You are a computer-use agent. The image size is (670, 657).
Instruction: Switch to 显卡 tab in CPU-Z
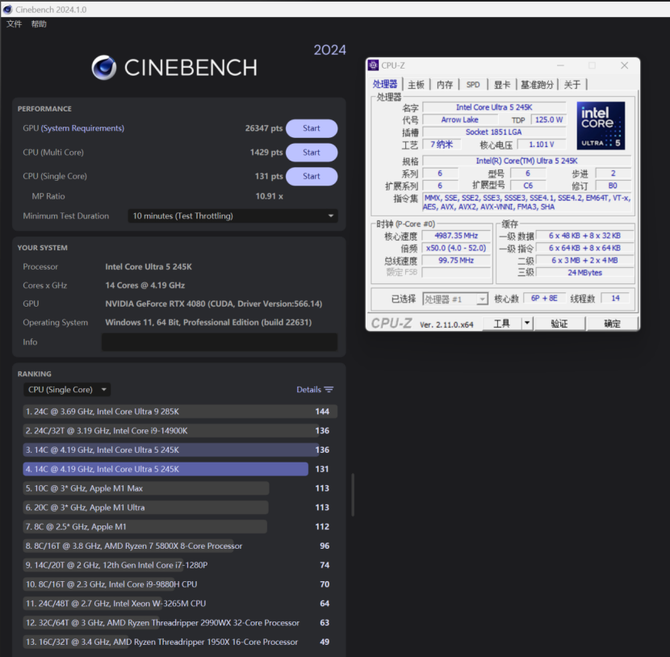click(502, 85)
